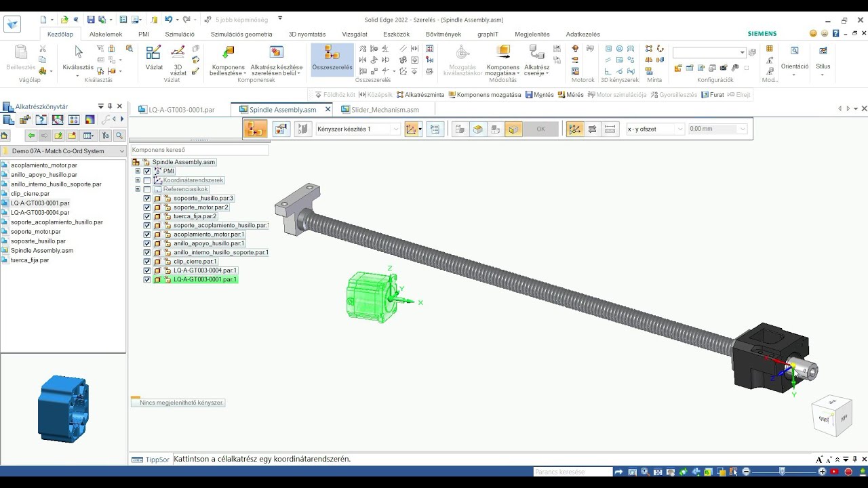Open the quick access toolbar customize arrow

[x=280, y=19]
